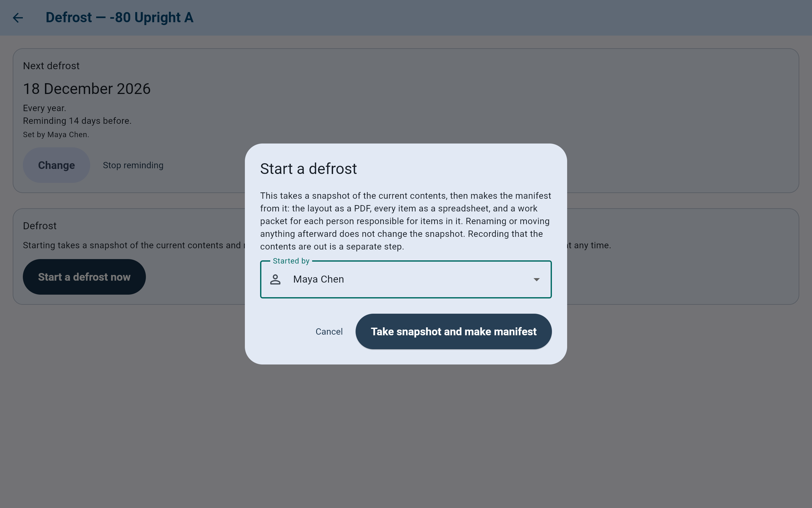The width and height of the screenshot is (812, 508).
Task: Click the 18 December 2026 date text
Action: pos(87,89)
